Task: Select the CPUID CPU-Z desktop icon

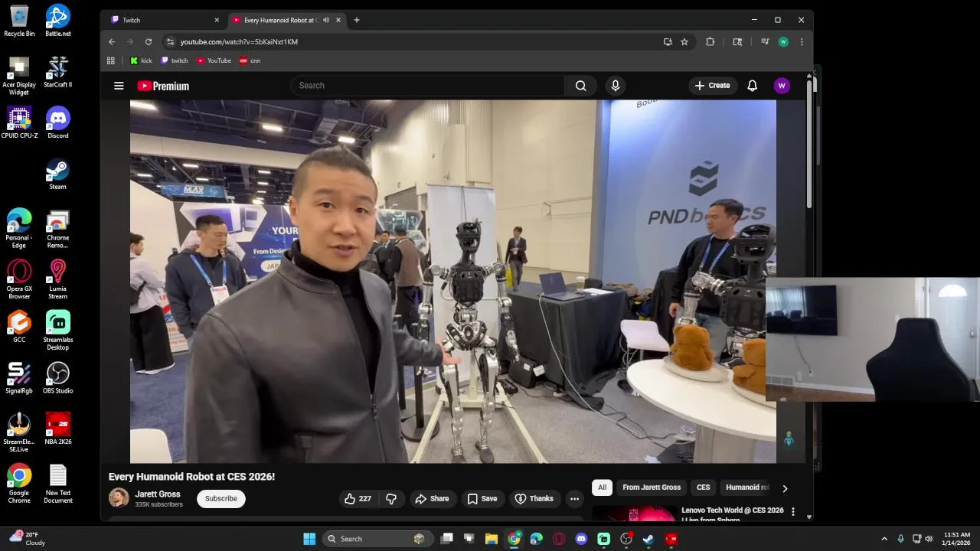Action: tap(19, 122)
